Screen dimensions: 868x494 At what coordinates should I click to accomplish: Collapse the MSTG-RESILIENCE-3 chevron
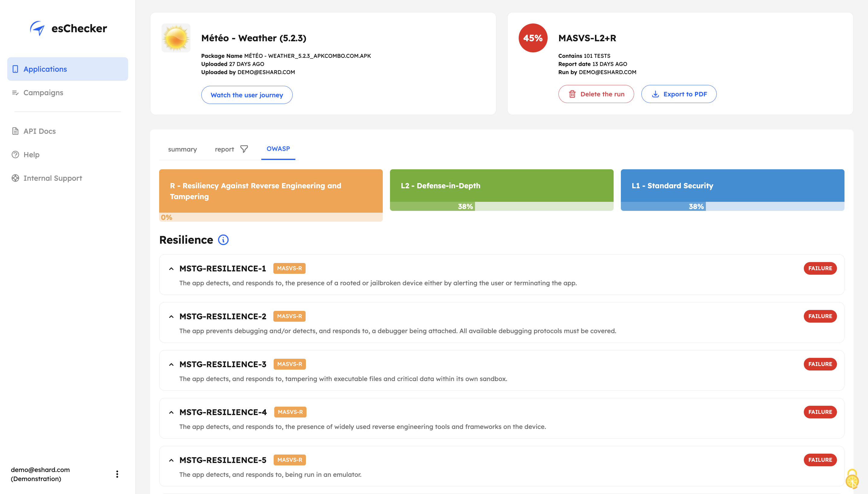[171, 364]
